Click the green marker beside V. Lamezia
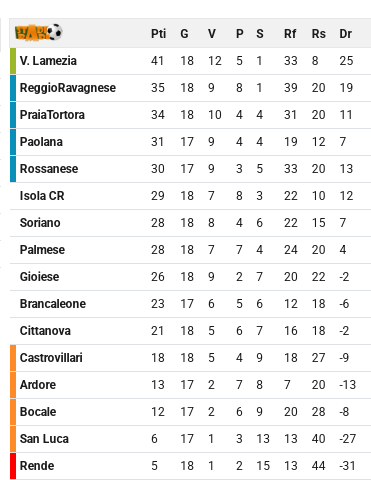 click(13, 61)
